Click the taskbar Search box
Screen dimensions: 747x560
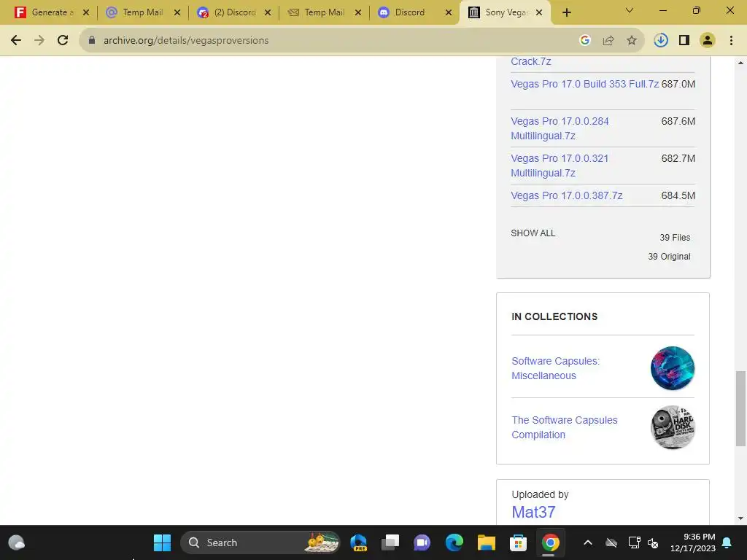point(260,542)
